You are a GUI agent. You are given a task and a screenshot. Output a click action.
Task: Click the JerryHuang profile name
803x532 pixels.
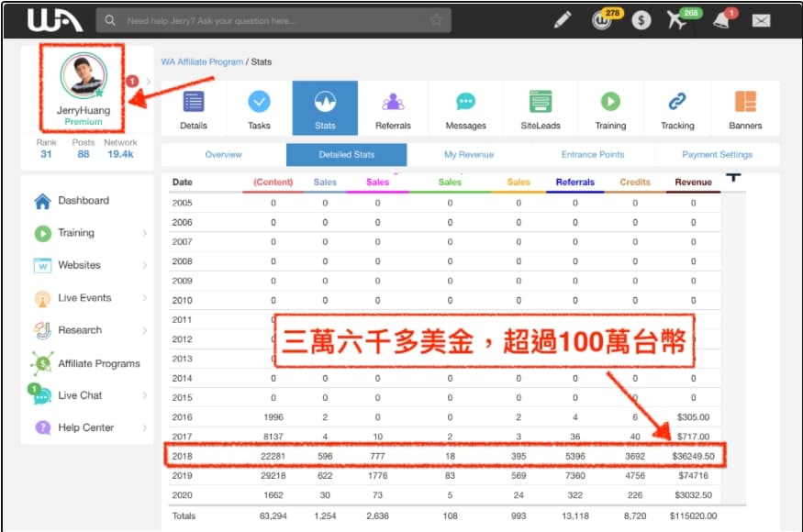84,110
